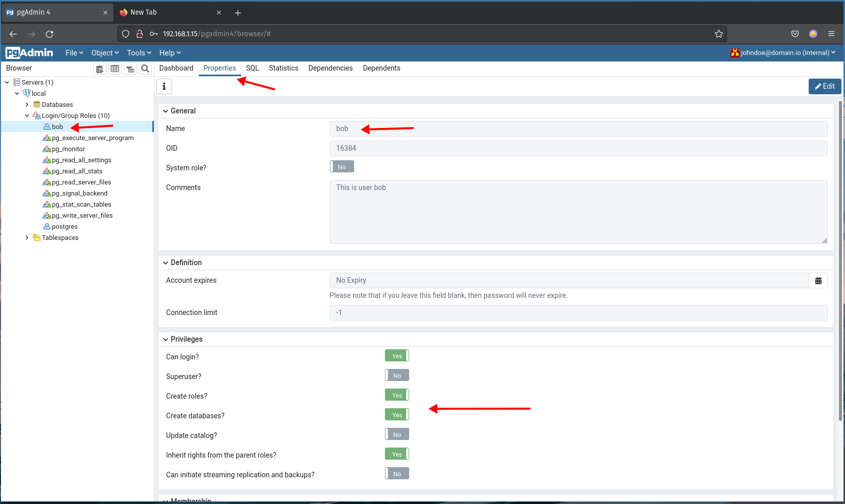Open the calendar picker for Account expires

[x=818, y=281]
